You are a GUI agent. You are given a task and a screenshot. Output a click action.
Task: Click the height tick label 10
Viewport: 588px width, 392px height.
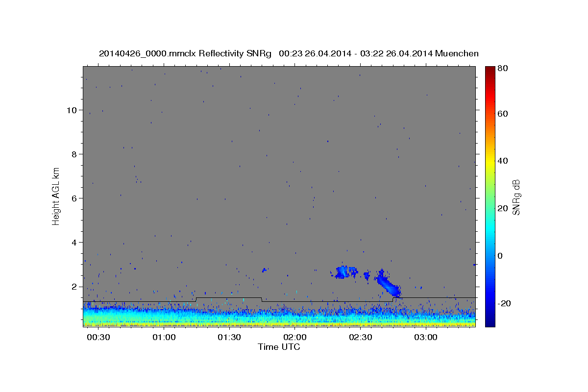pyautogui.click(x=72, y=110)
